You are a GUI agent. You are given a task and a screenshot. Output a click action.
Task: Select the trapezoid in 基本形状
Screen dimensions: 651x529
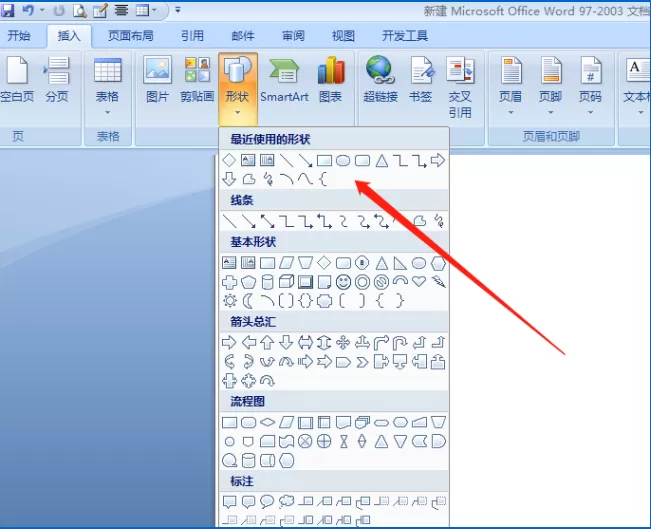click(x=305, y=263)
